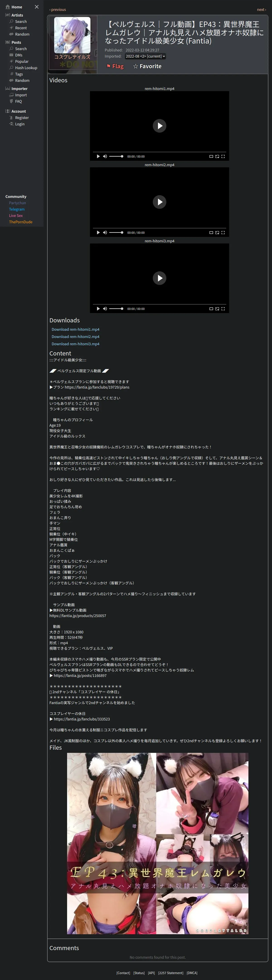Click the Favorite star button
Viewport: 272px width, 980px height.
pos(147,66)
